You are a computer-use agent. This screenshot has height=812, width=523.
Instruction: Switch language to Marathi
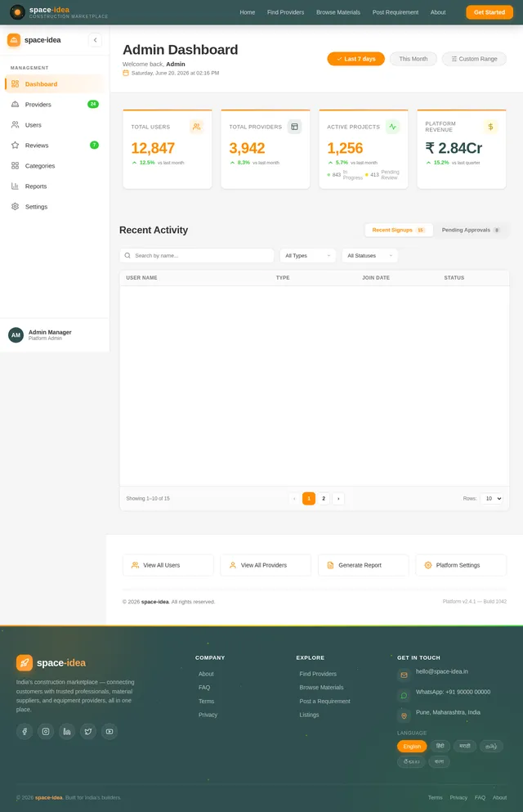pyautogui.click(x=465, y=747)
